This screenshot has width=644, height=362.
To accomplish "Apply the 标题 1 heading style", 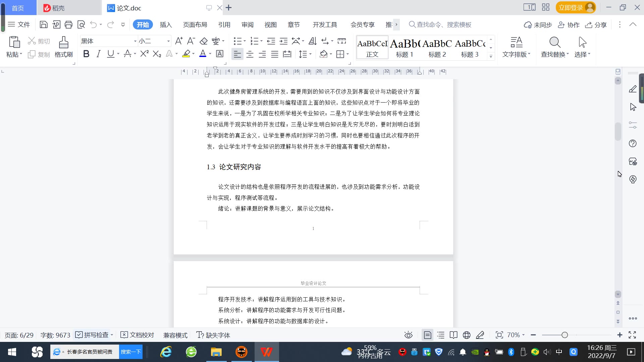I will pos(405,48).
